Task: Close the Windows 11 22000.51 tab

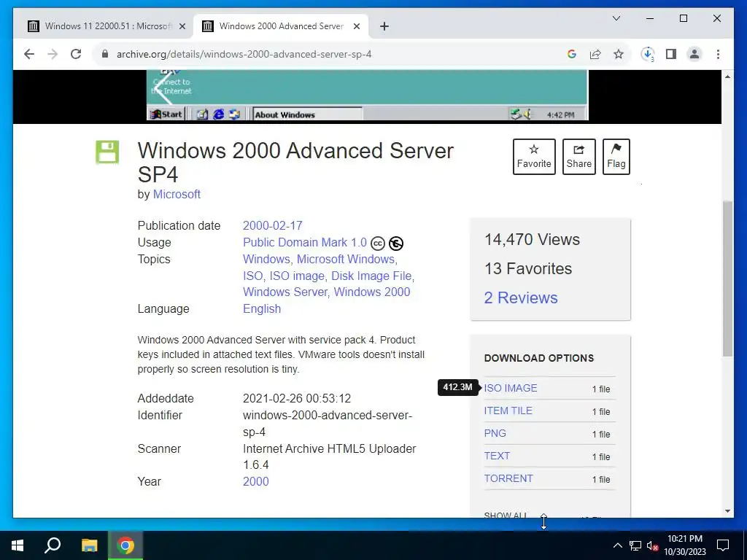Action: [182, 26]
